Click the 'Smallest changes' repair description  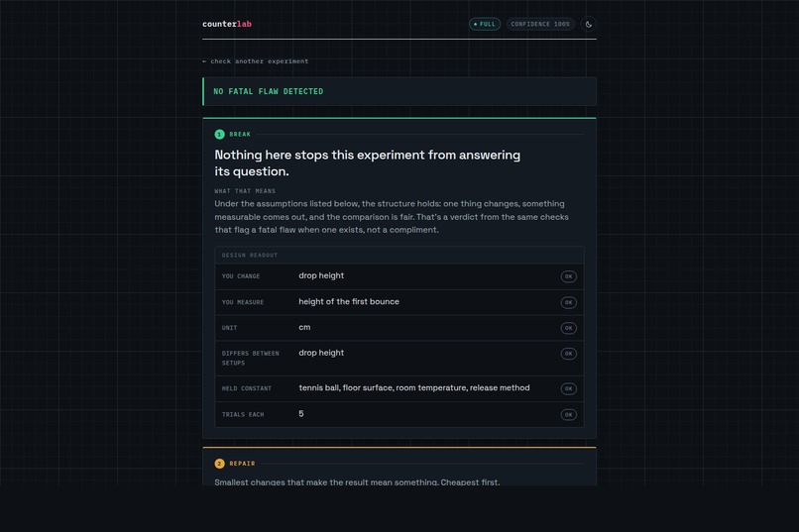pyautogui.click(x=357, y=482)
